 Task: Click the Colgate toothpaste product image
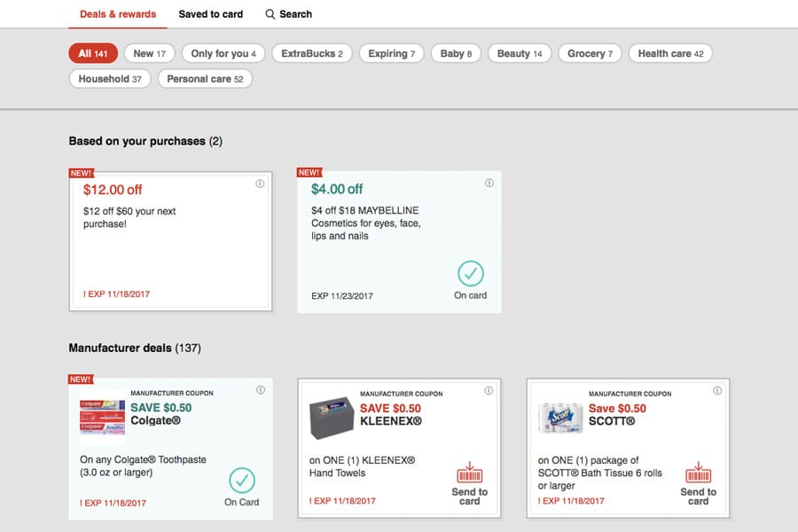click(102, 417)
